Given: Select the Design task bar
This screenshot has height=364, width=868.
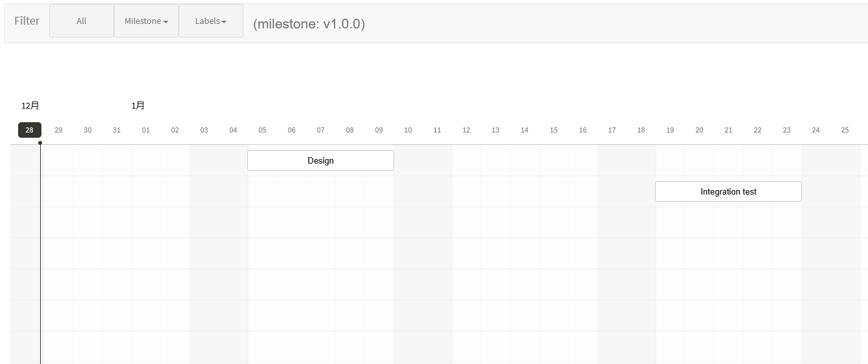Looking at the screenshot, I should pos(320,160).
